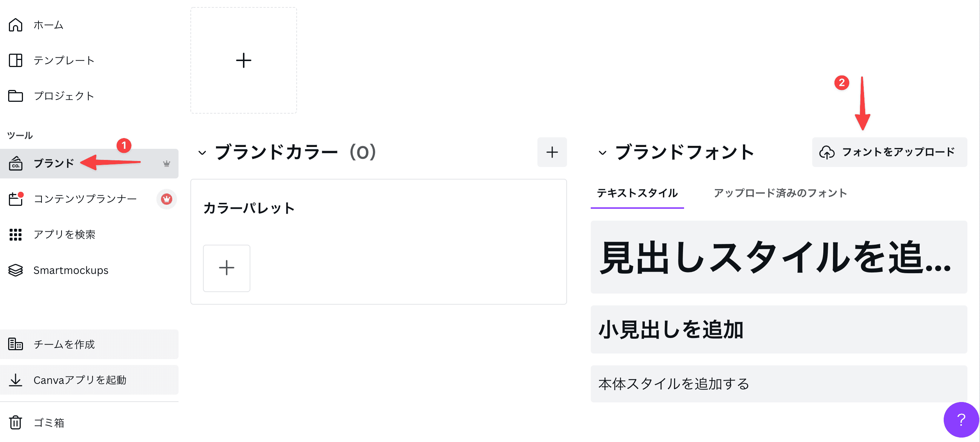Switch to Uploaded Fonts (アップロード済みのフォント) tab
This screenshot has height=442, width=980.
780,193
